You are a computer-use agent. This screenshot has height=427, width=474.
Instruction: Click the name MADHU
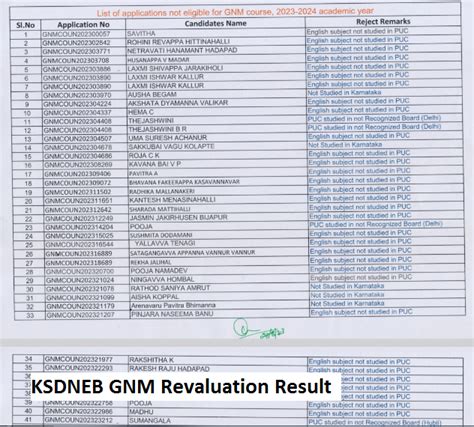(x=141, y=412)
